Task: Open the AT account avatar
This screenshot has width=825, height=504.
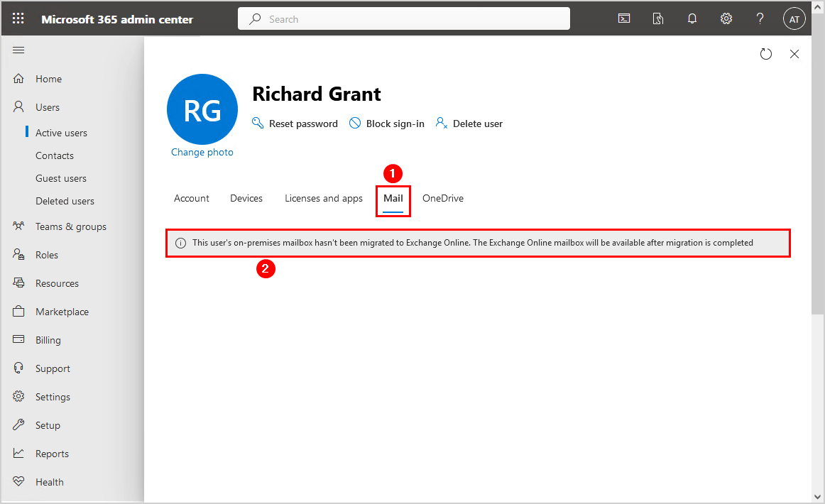Action: pyautogui.click(x=794, y=19)
